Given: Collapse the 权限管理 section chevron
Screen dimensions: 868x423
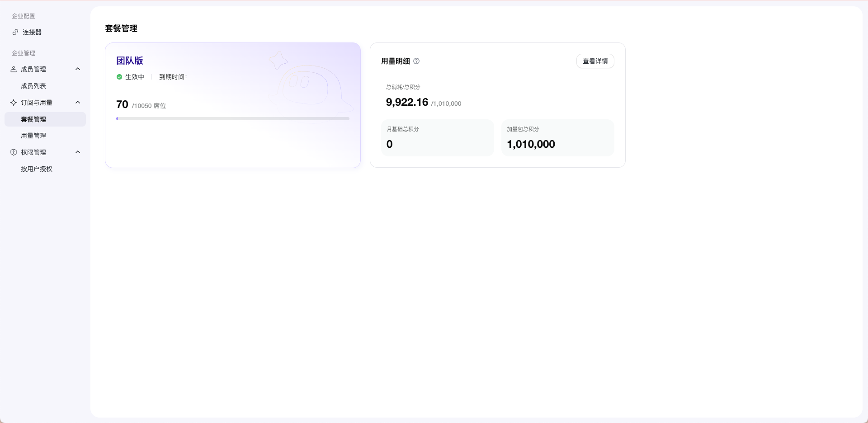Looking at the screenshot, I should [x=78, y=152].
